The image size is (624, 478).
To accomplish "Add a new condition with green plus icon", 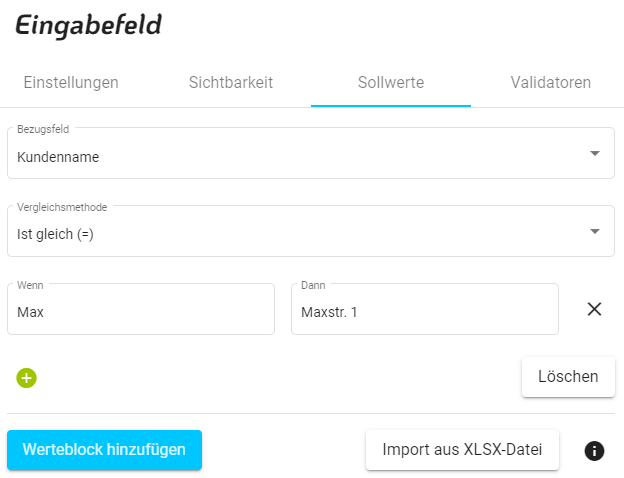I will [x=26, y=378].
